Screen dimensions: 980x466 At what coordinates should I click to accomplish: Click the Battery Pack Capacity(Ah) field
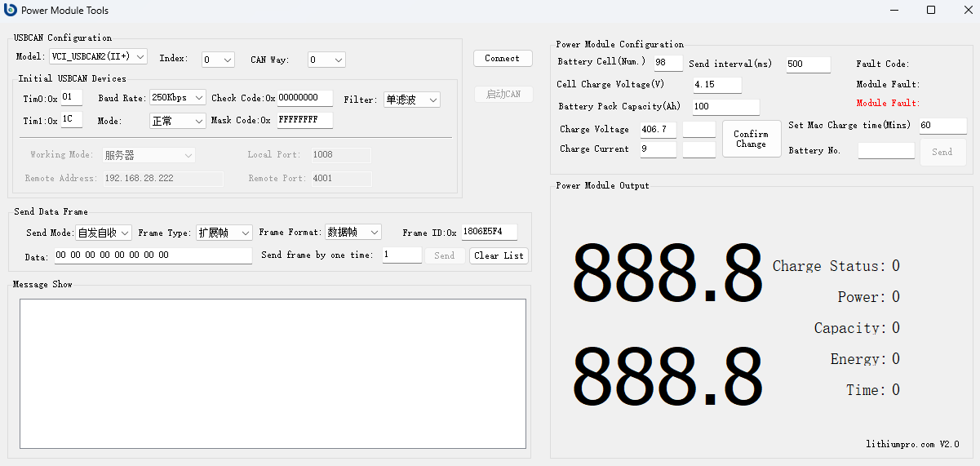726,107
